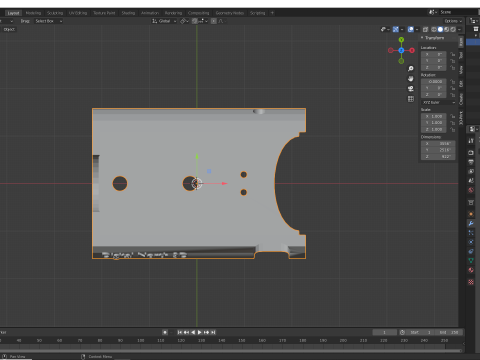Click the Scale X value field
This screenshot has width=480, height=360.
point(433,116)
